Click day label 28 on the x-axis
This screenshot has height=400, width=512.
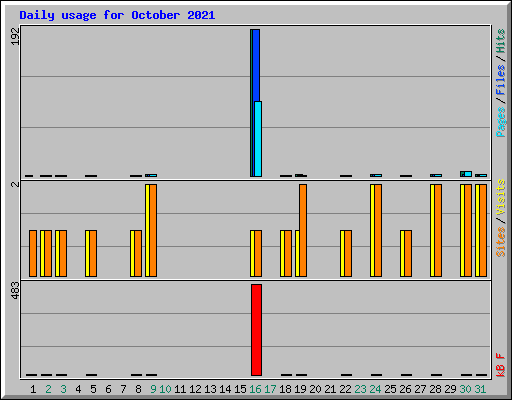coord(435,389)
